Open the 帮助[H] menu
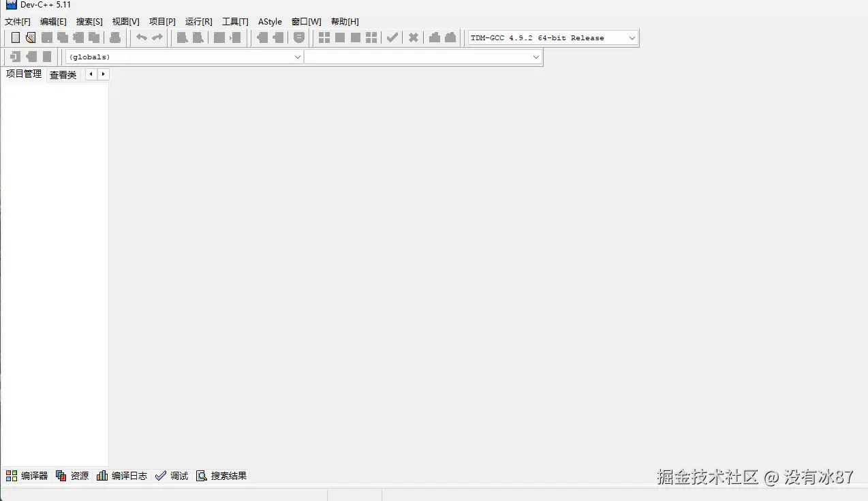868x501 pixels. (x=345, y=22)
